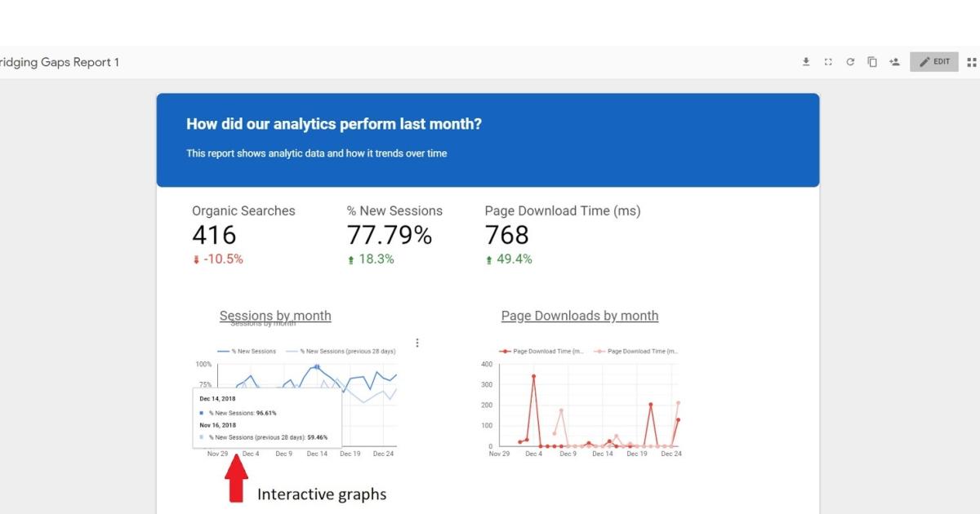Open the Page Downloads by month link
This screenshot has height=514, width=980.
tap(580, 316)
